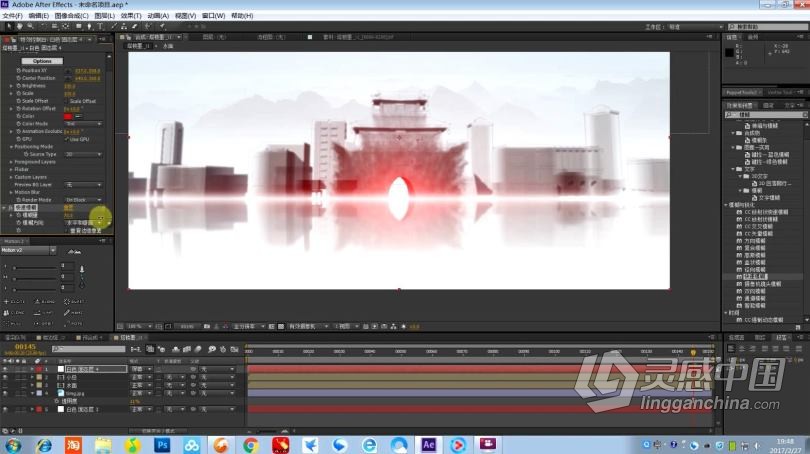Expand the Brightness property

point(11,86)
